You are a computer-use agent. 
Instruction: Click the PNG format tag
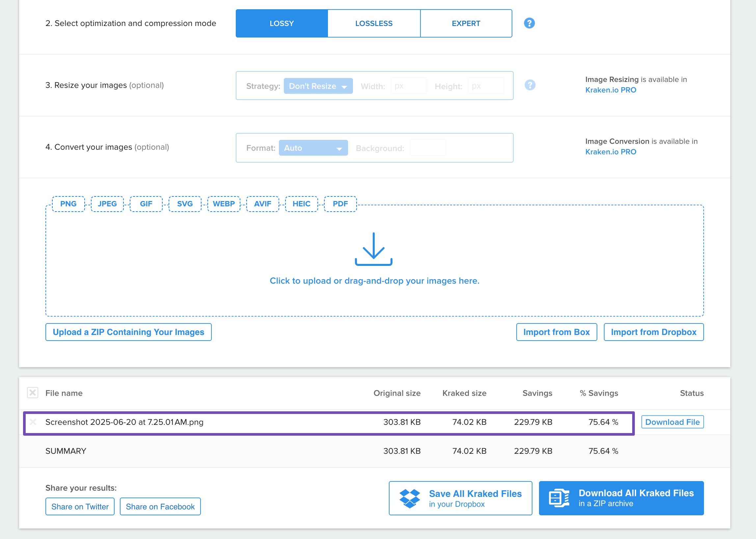click(68, 204)
